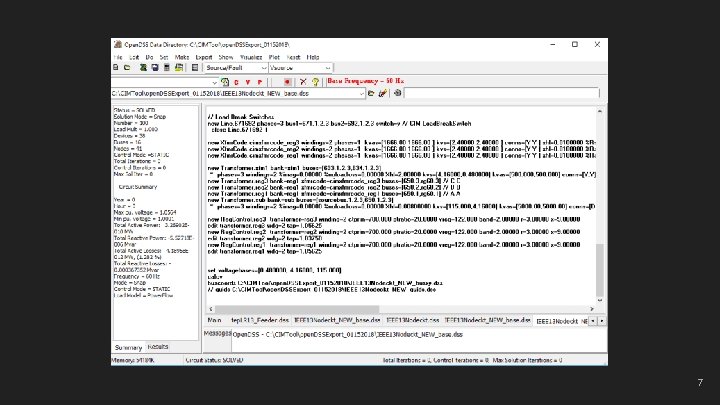
Task: Click the last tab-strip scroll arrow button
Action: [602, 321]
